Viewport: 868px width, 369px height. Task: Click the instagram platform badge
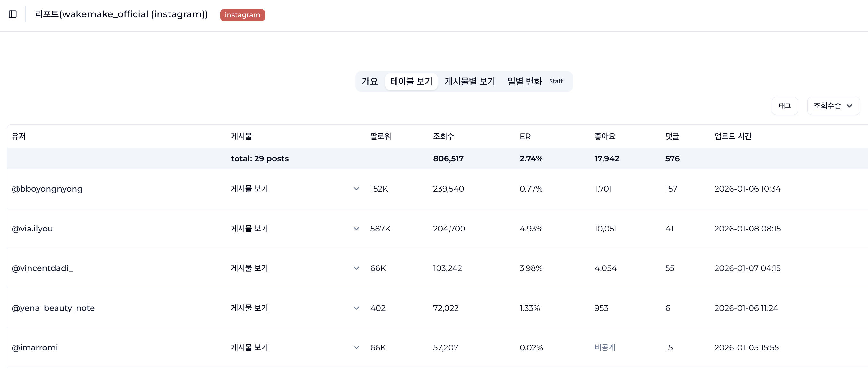242,15
